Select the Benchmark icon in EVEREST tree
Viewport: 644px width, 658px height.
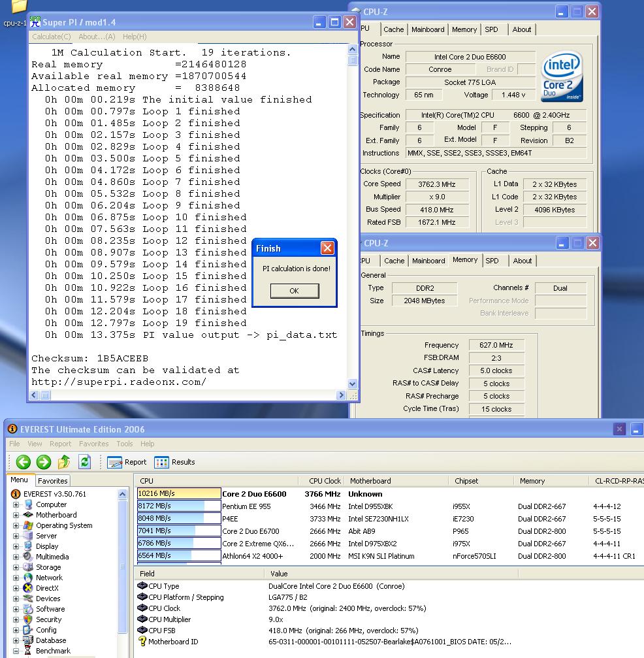click(x=28, y=651)
